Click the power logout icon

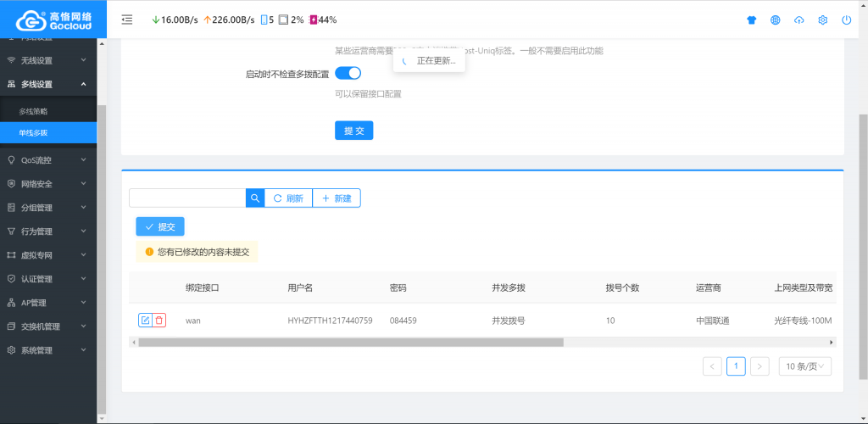click(x=846, y=20)
